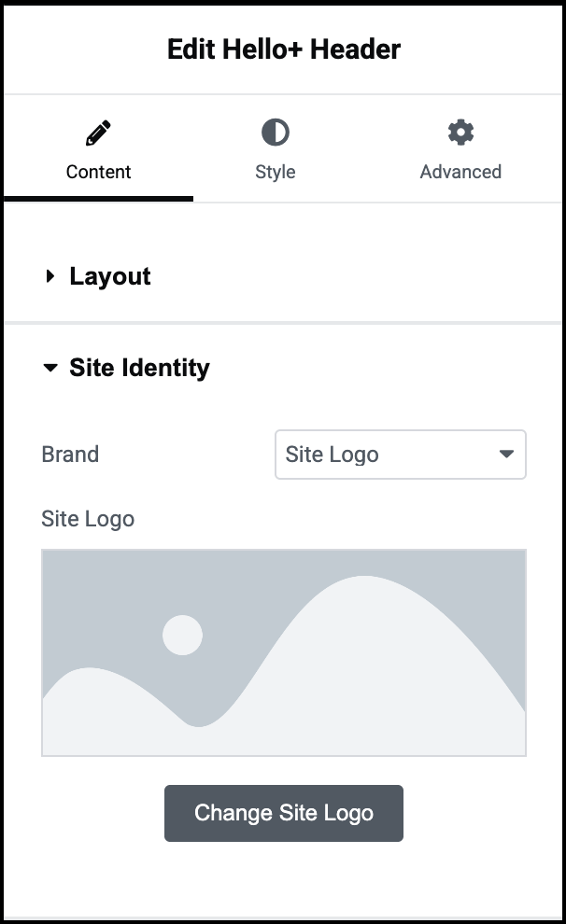Click the pencil icon above Content

pyautogui.click(x=98, y=133)
